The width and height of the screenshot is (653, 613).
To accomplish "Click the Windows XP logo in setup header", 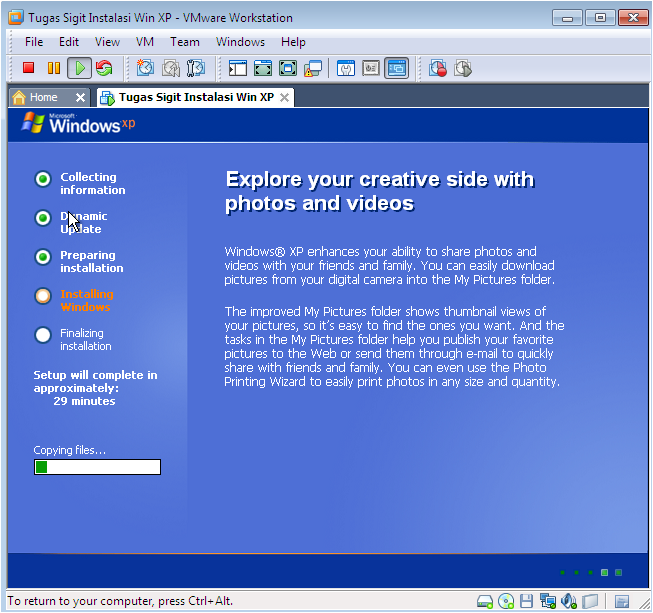I will 78,123.
